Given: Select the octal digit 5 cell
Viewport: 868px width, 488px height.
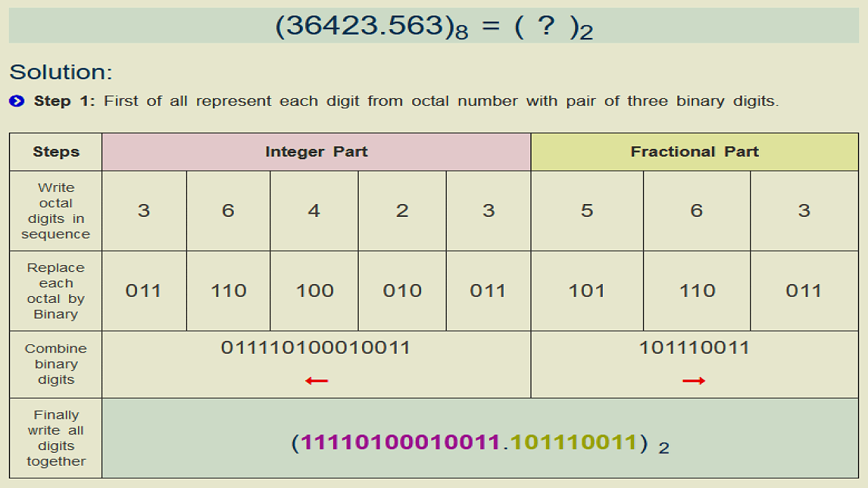Looking at the screenshot, I should coord(587,210).
